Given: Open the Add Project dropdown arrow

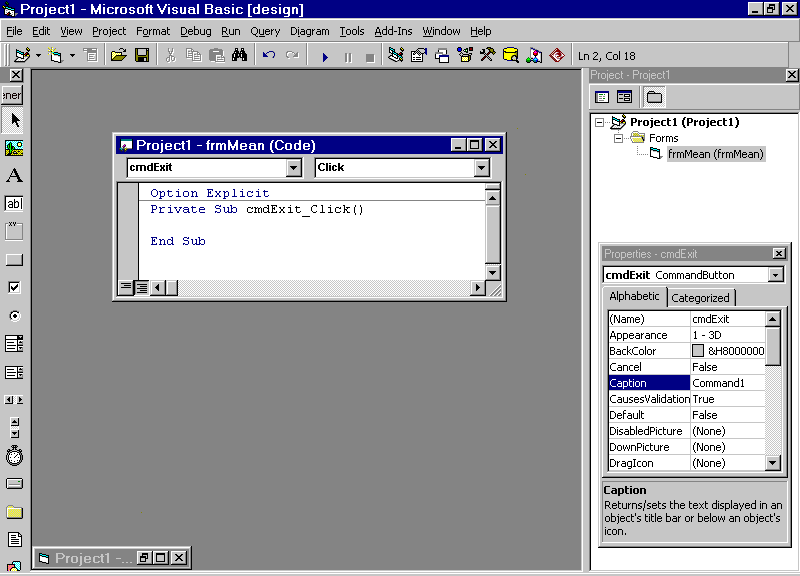Looking at the screenshot, I should tap(38, 55).
